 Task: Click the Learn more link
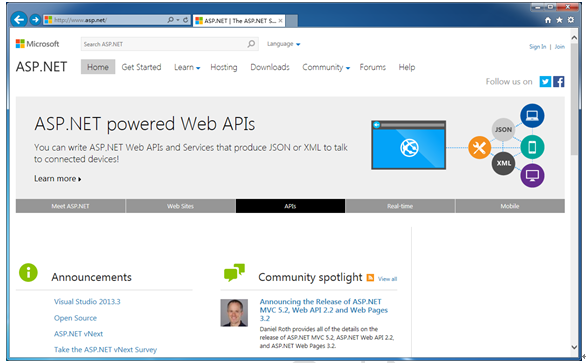(x=58, y=179)
